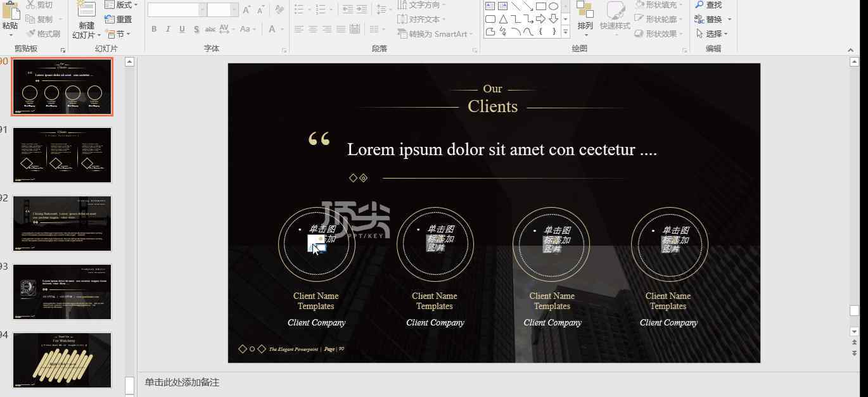The width and height of the screenshot is (868, 397).
Task: Toggle Bold text formatting
Action: (154, 29)
